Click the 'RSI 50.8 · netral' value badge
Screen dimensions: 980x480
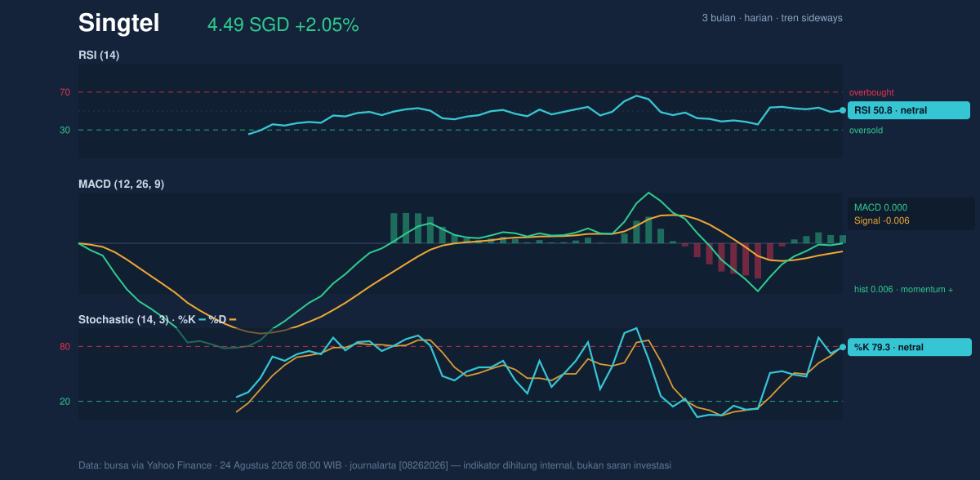click(909, 110)
